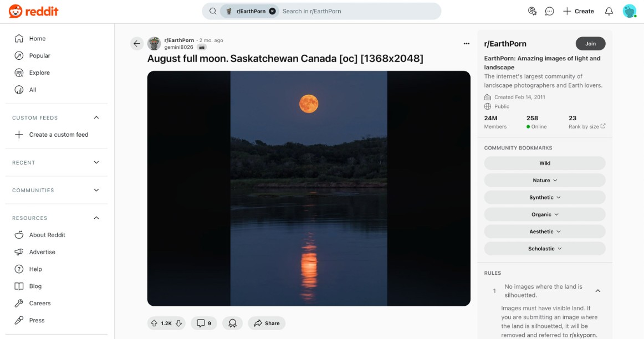Collapse rule 1 about silhouetted land
Screen dimensions: 644x339
point(598,291)
